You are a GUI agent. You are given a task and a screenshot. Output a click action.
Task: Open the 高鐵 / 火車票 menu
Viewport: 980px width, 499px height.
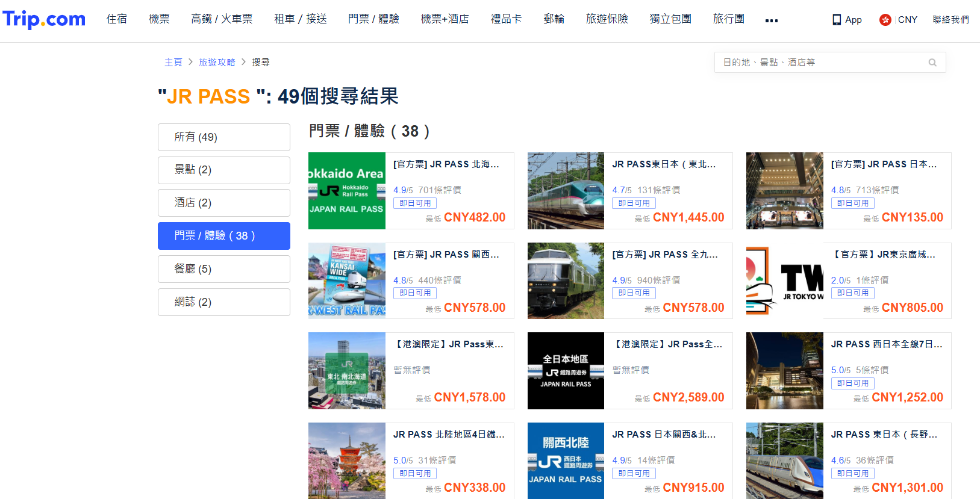pos(222,19)
